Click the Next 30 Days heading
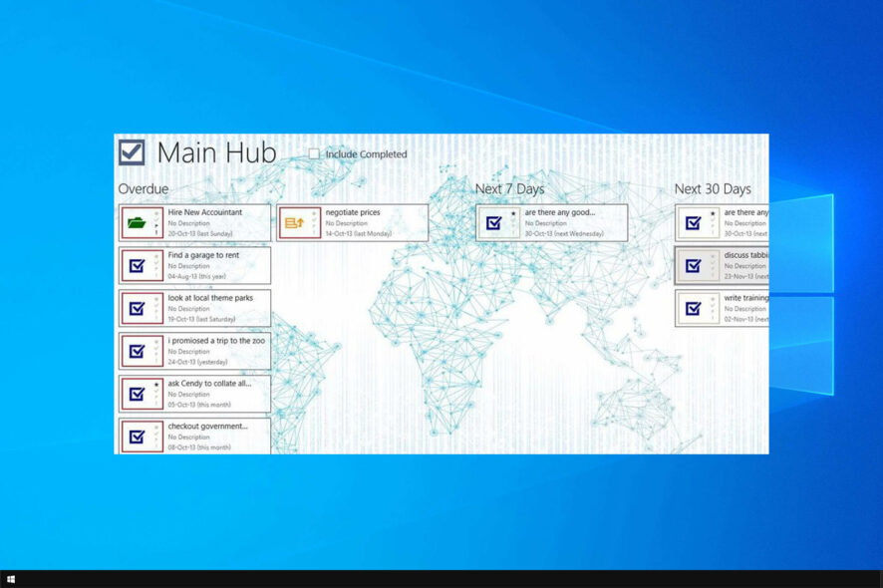883x588 pixels. 713,189
